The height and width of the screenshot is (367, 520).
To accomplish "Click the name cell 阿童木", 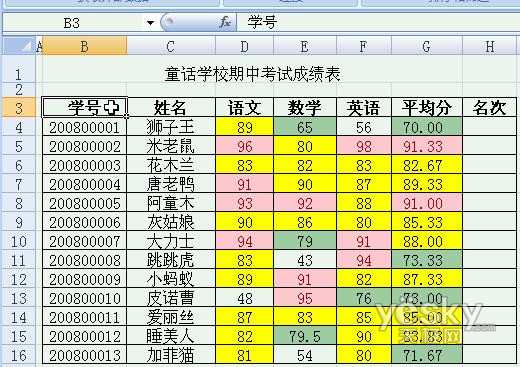I will tap(171, 203).
